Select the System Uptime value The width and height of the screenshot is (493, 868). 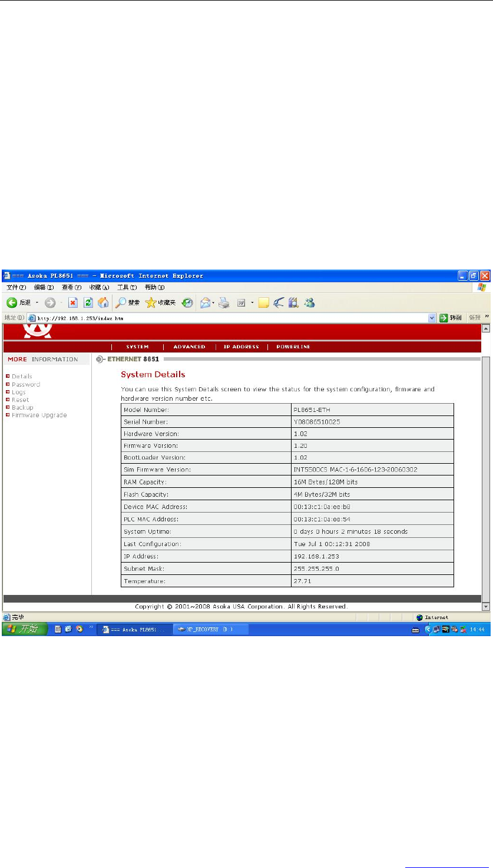tap(350, 531)
